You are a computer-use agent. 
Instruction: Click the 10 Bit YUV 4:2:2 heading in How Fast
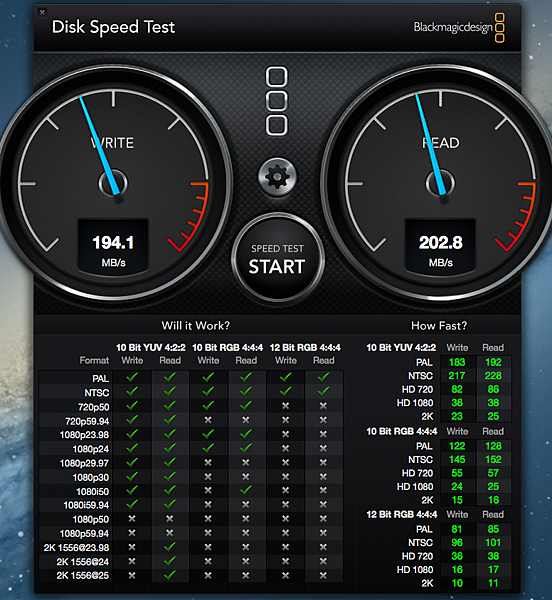(401, 347)
